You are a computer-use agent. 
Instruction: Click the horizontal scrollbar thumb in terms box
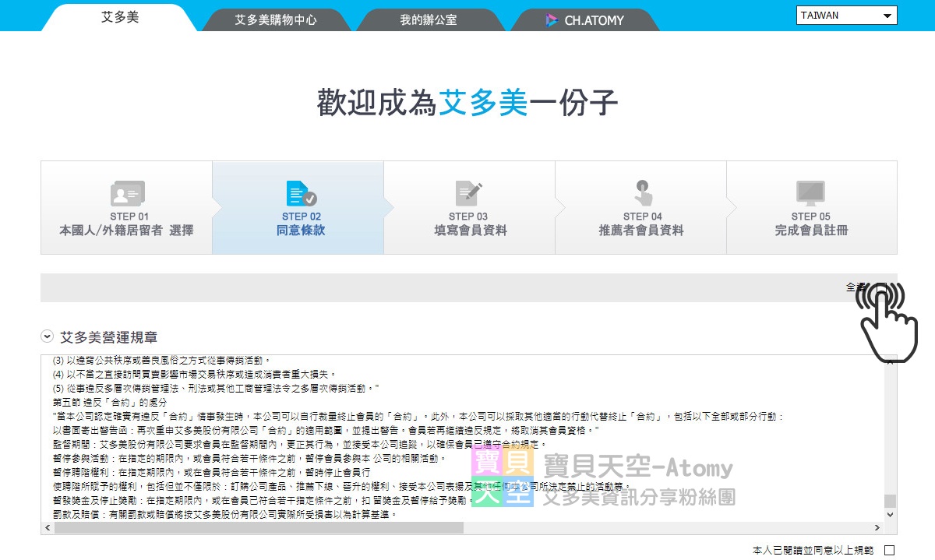click(x=259, y=527)
